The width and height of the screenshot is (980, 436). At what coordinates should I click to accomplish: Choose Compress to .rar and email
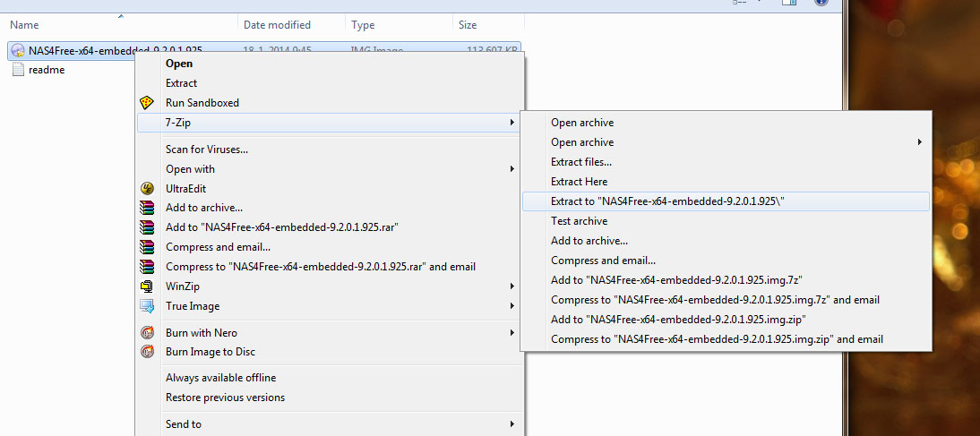pyautogui.click(x=321, y=267)
